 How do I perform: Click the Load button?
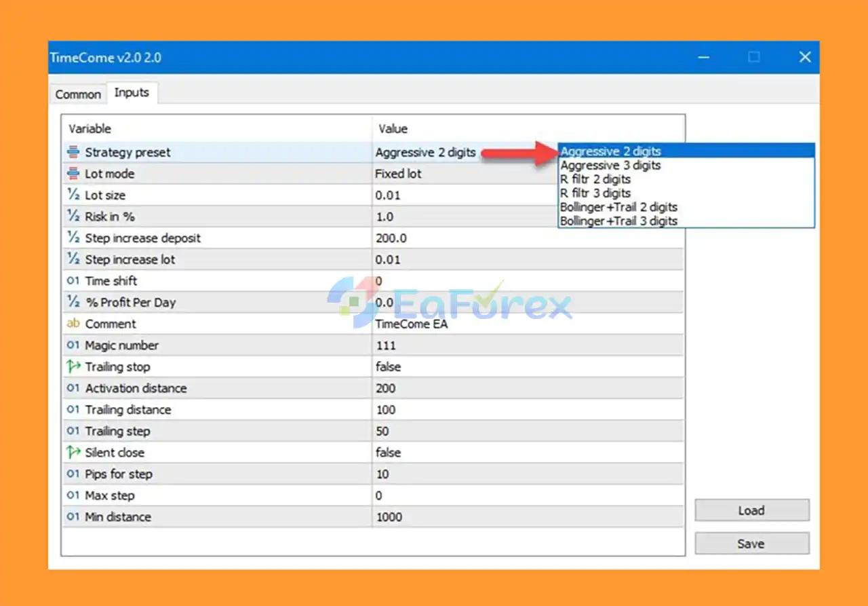click(751, 510)
